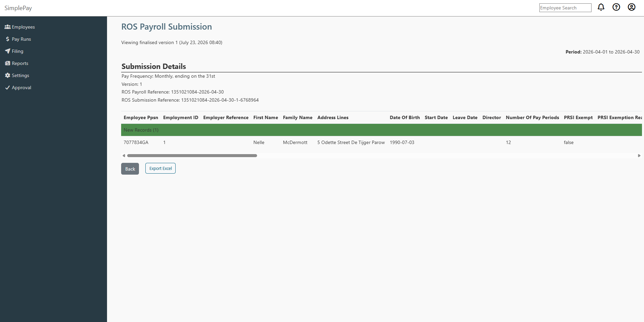Click the Family Name column header
This screenshot has width=644, height=322.
(297, 117)
